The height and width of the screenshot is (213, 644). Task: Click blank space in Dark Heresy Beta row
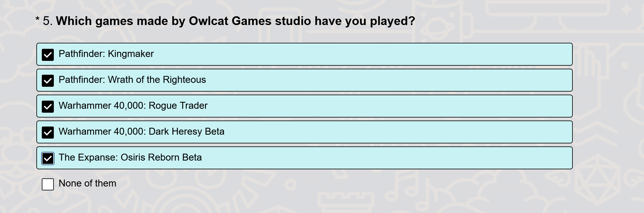click(397, 132)
